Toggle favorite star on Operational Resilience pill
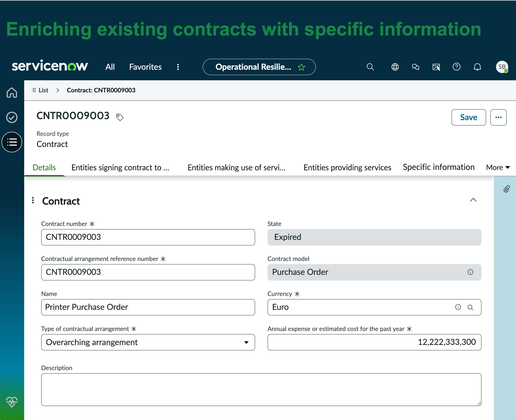 pyautogui.click(x=301, y=67)
